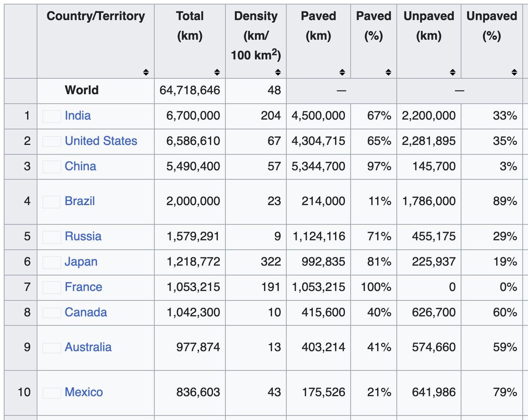This screenshot has width=528, height=420.
Task: Click China's flag placeholder image
Action: 51,167
